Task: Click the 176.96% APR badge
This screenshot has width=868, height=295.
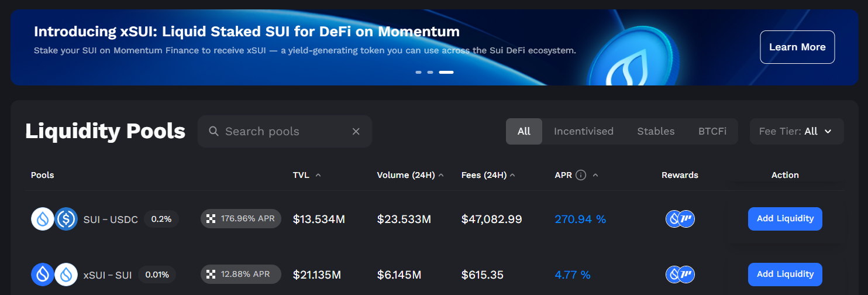Action: click(241, 219)
